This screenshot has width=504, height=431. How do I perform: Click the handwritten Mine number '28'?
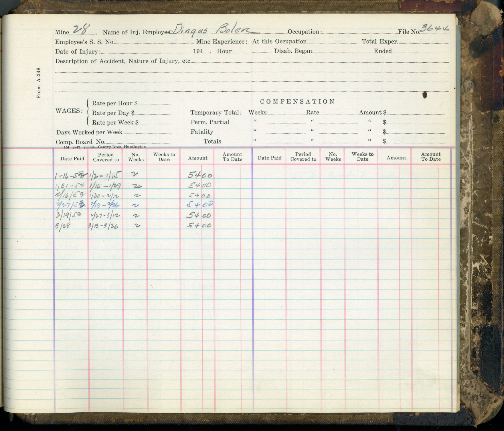pos(81,29)
